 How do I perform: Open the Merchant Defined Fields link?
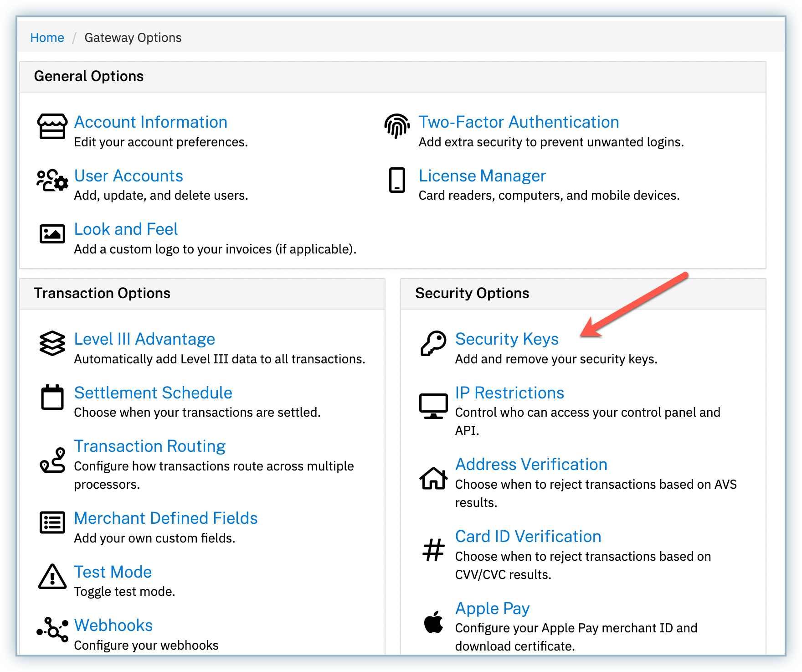pyautogui.click(x=165, y=518)
